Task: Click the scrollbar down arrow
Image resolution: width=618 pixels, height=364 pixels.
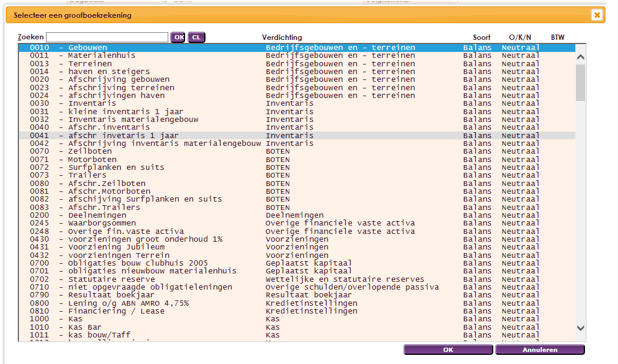Action: (x=581, y=328)
